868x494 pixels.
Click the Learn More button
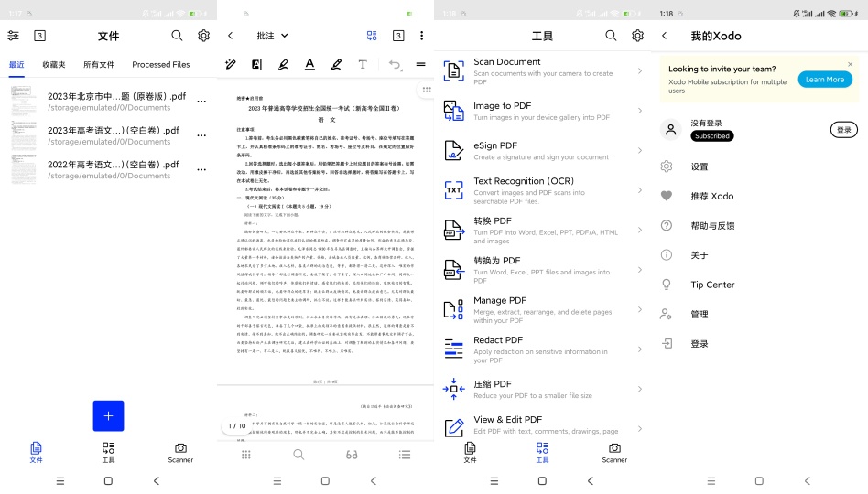tap(824, 80)
